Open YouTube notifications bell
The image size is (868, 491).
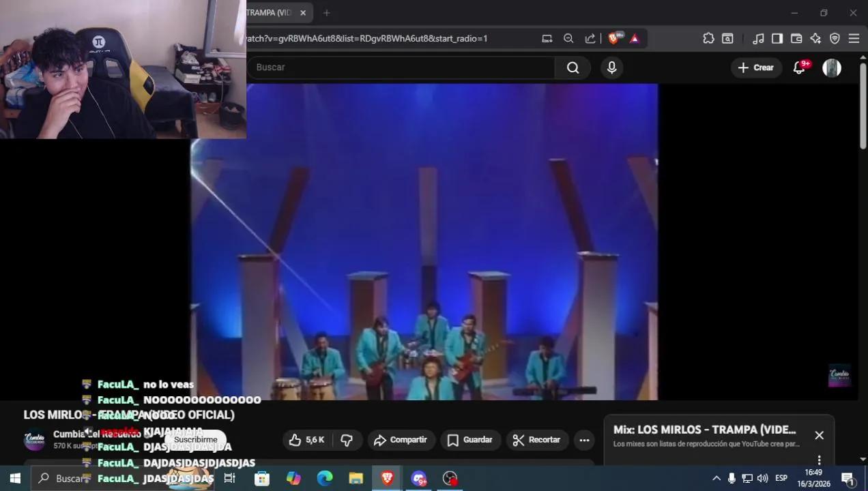coord(799,68)
